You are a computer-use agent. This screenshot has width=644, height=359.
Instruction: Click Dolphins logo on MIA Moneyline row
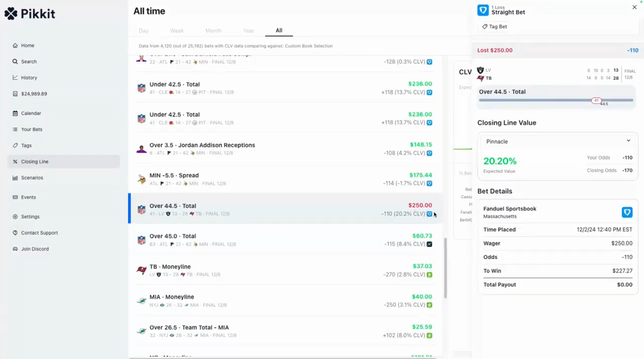pos(142,300)
